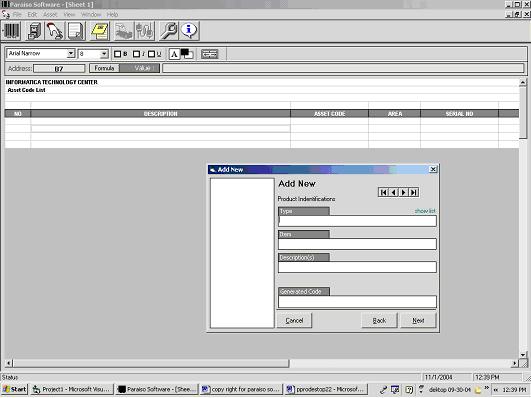Expand the font size dropdown
This screenshot has width=531, height=398.
coord(104,54)
